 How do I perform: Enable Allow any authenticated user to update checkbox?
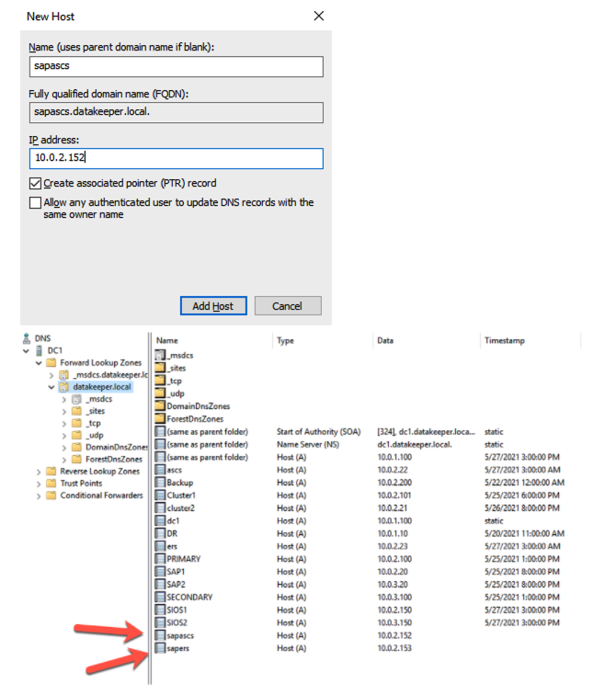tap(35, 202)
